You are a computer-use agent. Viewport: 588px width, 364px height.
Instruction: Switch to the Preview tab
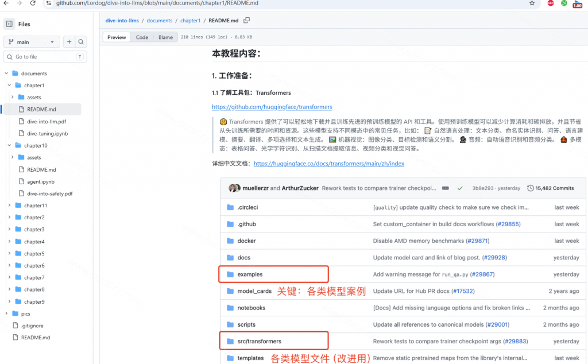(117, 37)
